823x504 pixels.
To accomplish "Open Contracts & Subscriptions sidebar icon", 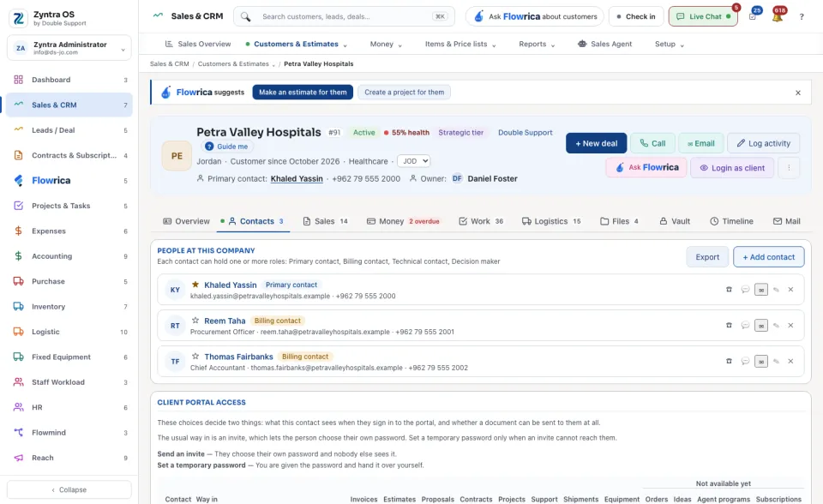I will (18, 155).
